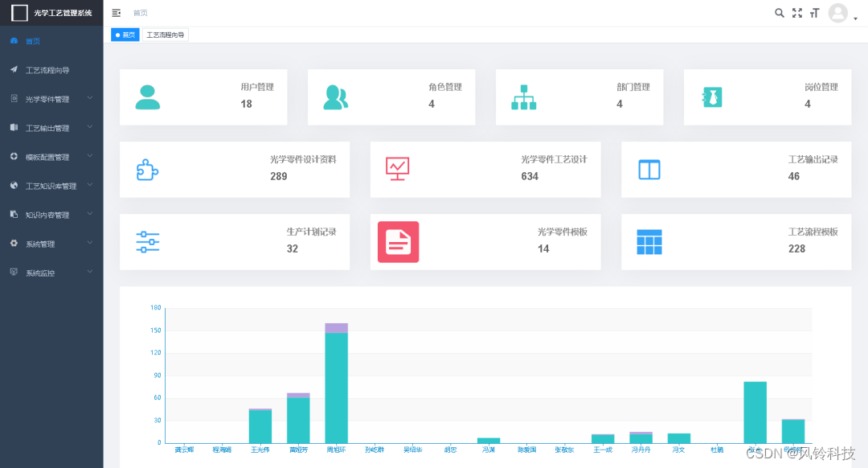The image size is (868, 468).
Task: Toggle the sidebar collapse hamburger icon
Action: pos(117,13)
